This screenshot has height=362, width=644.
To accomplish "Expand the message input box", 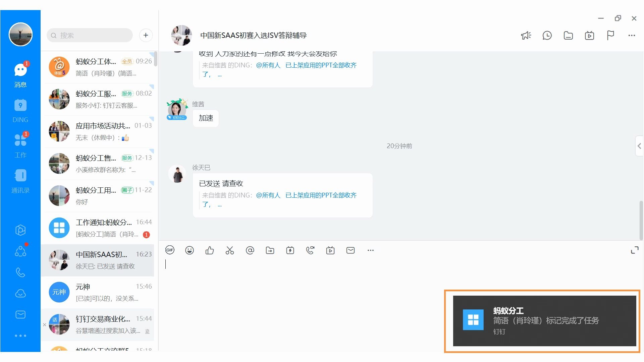I will [635, 250].
